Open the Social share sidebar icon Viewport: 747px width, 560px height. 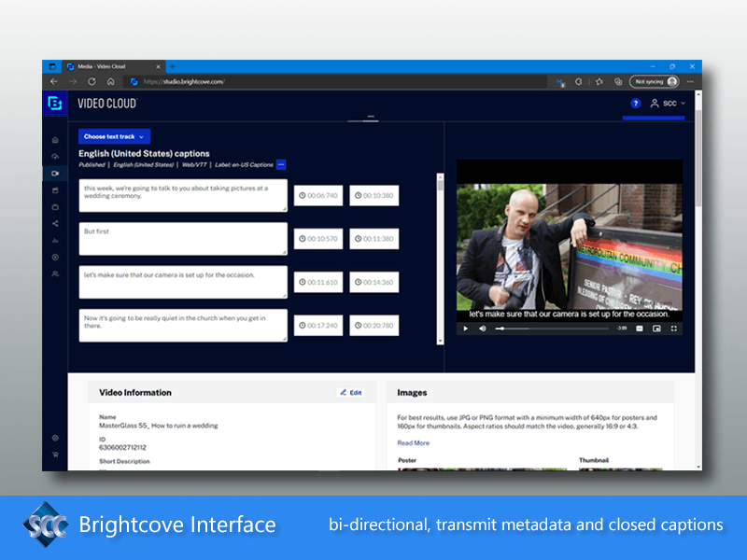tap(55, 224)
